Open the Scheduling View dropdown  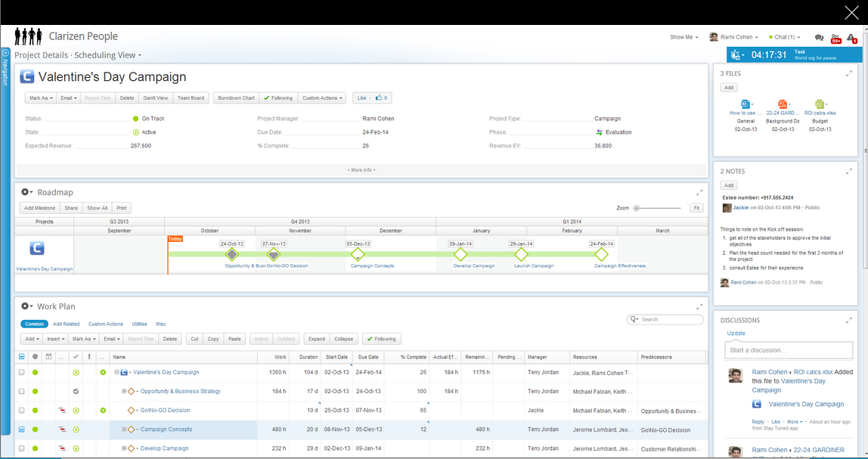click(x=107, y=55)
